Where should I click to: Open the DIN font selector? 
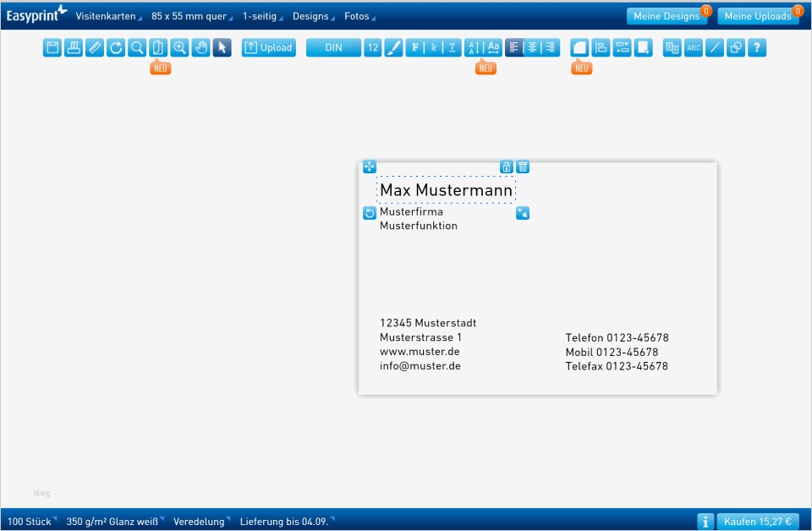click(333, 47)
